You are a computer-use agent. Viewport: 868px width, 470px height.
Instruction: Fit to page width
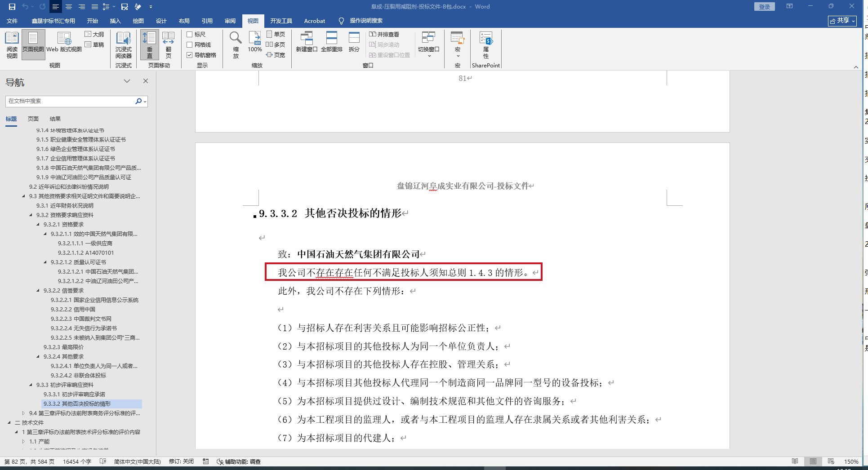[276, 55]
